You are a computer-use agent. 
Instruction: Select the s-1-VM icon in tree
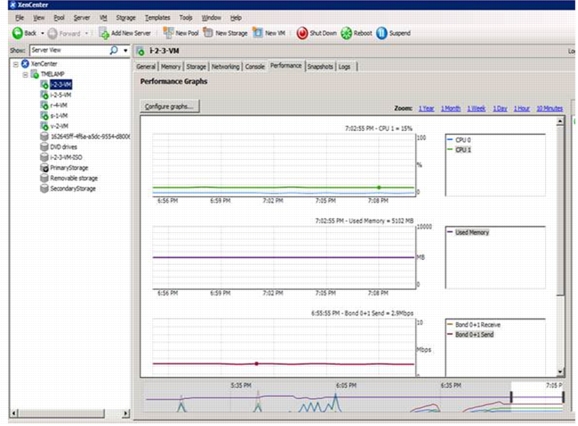click(44, 115)
